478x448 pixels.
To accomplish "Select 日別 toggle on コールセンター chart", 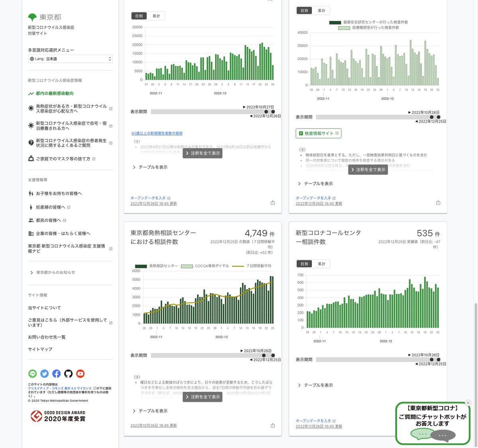I will [x=304, y=264].
